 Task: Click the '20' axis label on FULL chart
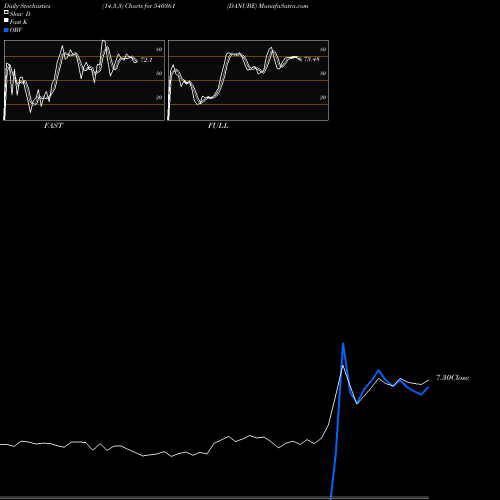(323, 97)
